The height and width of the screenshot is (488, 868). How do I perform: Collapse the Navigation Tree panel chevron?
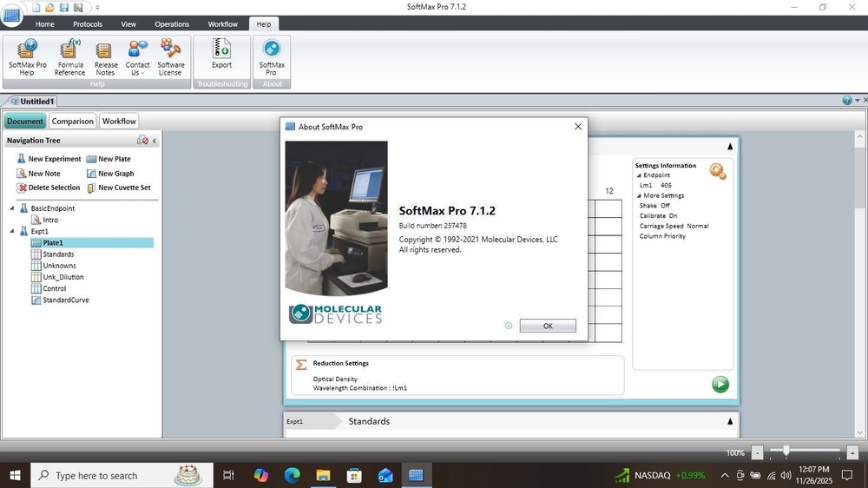(155, 141)
